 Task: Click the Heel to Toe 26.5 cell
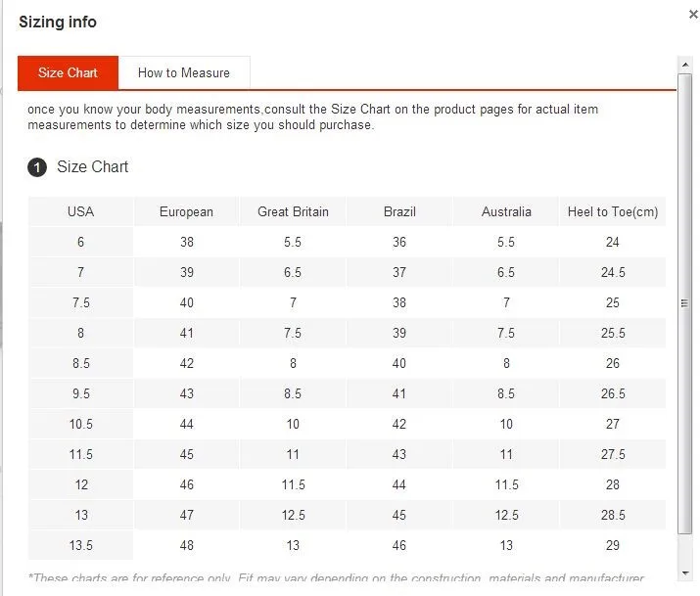pyautogui.click(x=613, y=393)
